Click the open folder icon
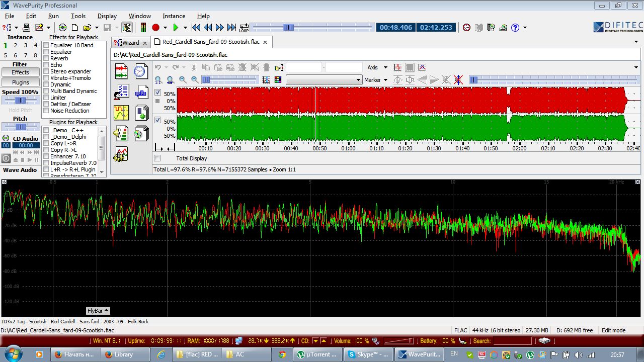Image resolution: width=644 pixels, height=362 pixels. 87,28
